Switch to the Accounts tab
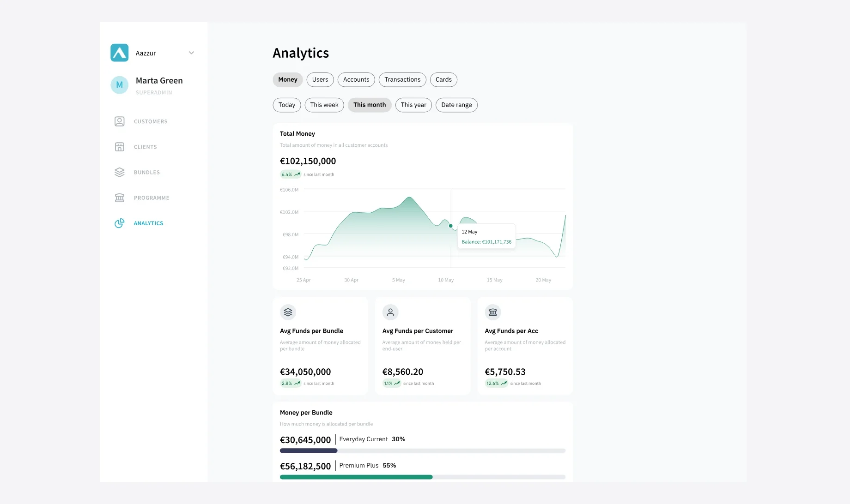 point(356,79)
